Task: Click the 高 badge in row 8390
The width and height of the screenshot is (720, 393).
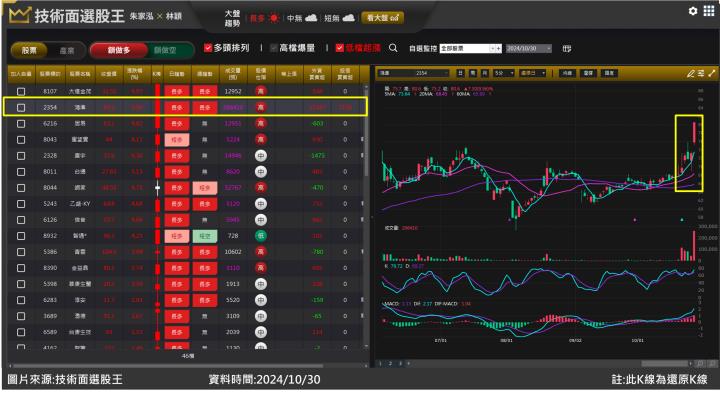Action: 260,268
